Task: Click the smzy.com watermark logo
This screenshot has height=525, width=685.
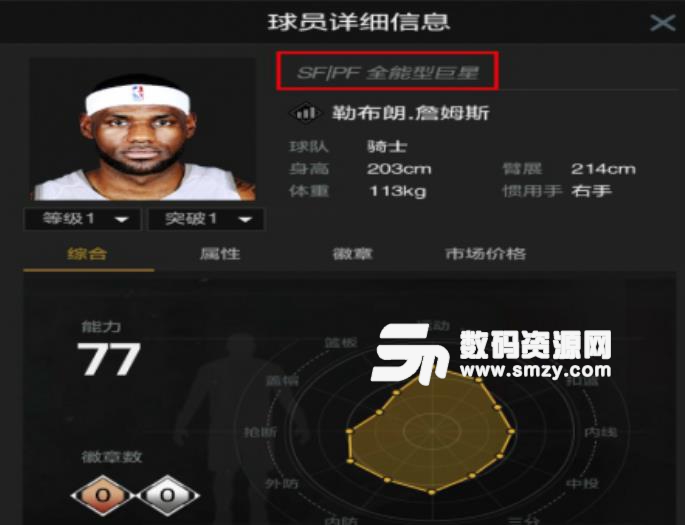Action: click(491, 354)
